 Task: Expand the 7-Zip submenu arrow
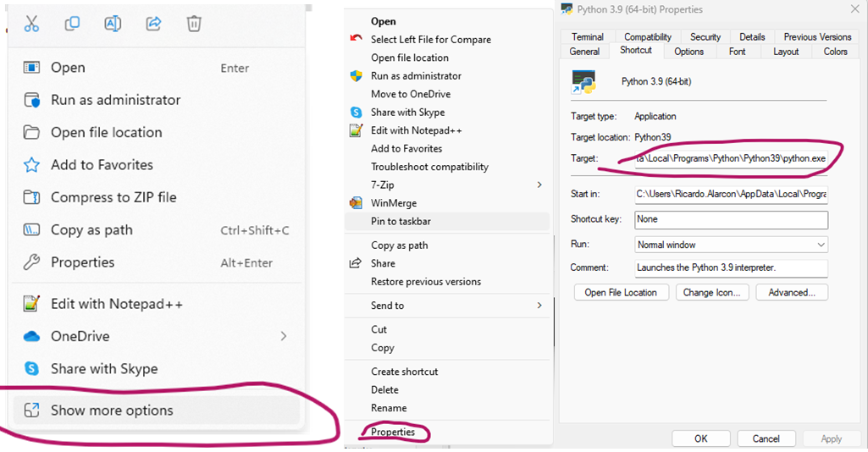click(x=539, y=185)
